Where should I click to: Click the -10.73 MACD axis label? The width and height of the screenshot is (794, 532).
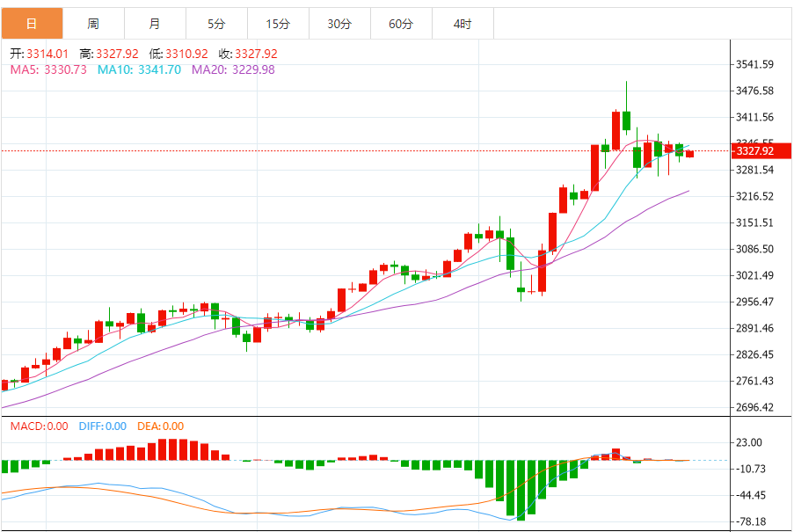coord(750,469)
